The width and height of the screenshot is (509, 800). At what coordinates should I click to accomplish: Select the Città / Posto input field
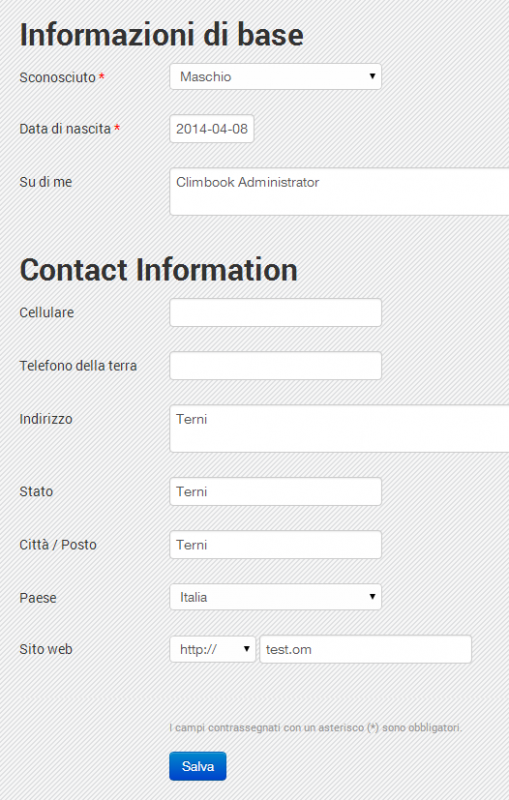[275, 544]
